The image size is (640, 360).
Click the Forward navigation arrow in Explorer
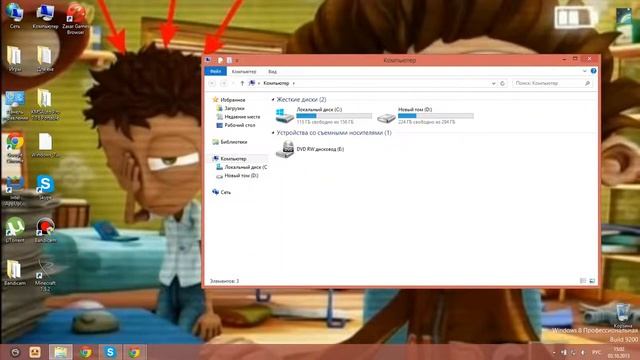click(224, 83)
